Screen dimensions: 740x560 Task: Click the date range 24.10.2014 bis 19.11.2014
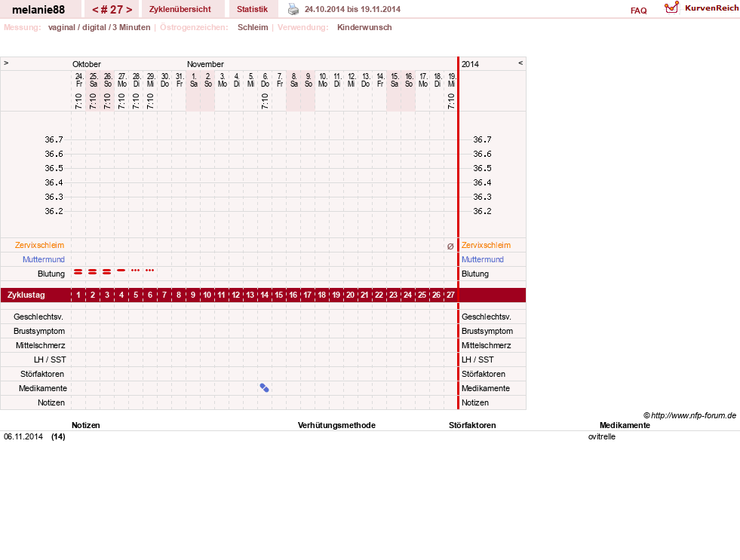point(352,9)
